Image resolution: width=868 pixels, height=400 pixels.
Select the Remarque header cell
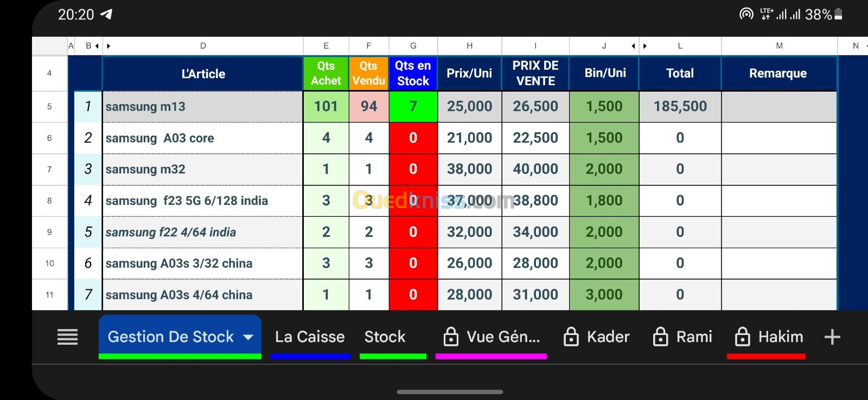pos(779,74)
